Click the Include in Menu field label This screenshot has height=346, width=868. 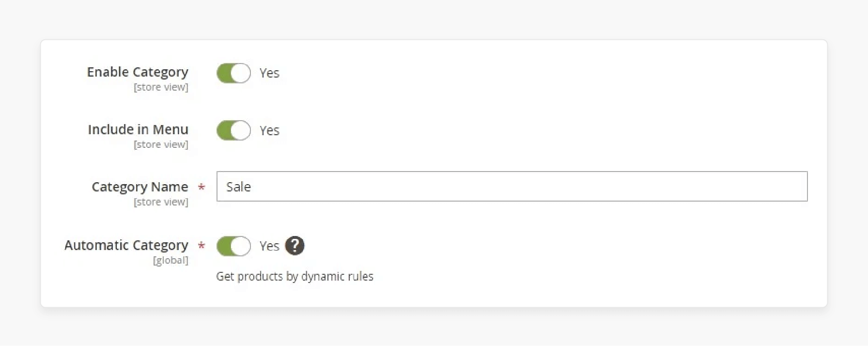tap(138, 129)
